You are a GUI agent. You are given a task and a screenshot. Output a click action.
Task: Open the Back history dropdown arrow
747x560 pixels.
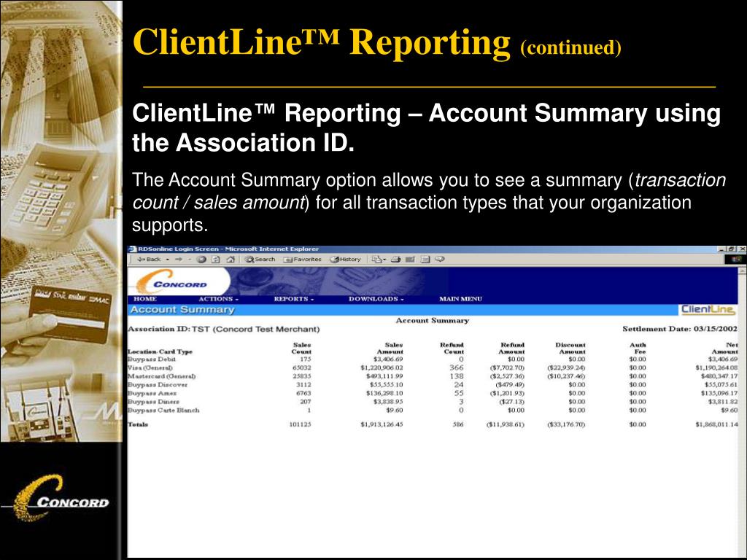tap(167, 260)
